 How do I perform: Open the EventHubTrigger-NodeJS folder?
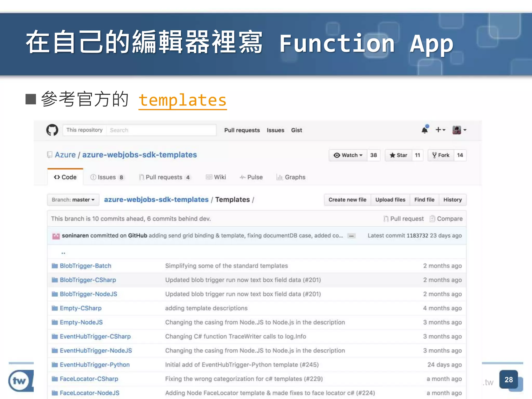click(96, 350)
